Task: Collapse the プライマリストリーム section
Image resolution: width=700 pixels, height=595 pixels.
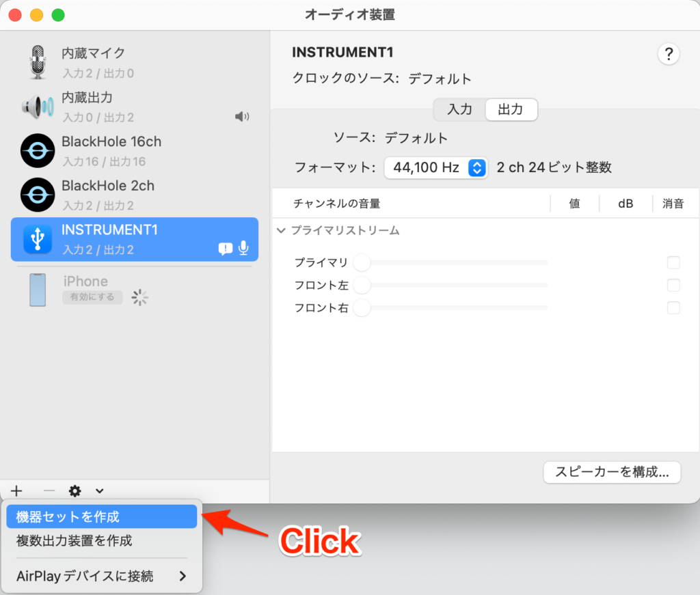Action: tap(281, 231)
